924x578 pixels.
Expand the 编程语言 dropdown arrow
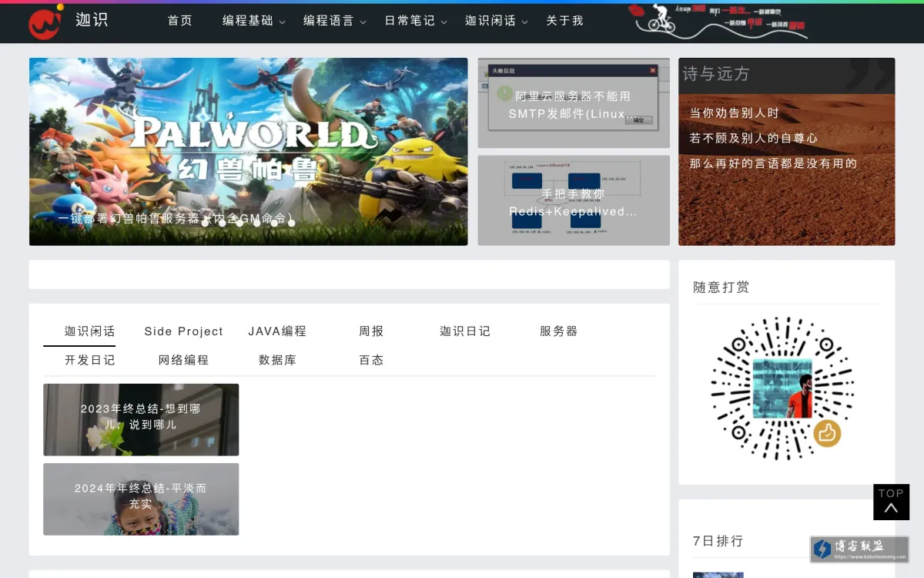[363, 22]
